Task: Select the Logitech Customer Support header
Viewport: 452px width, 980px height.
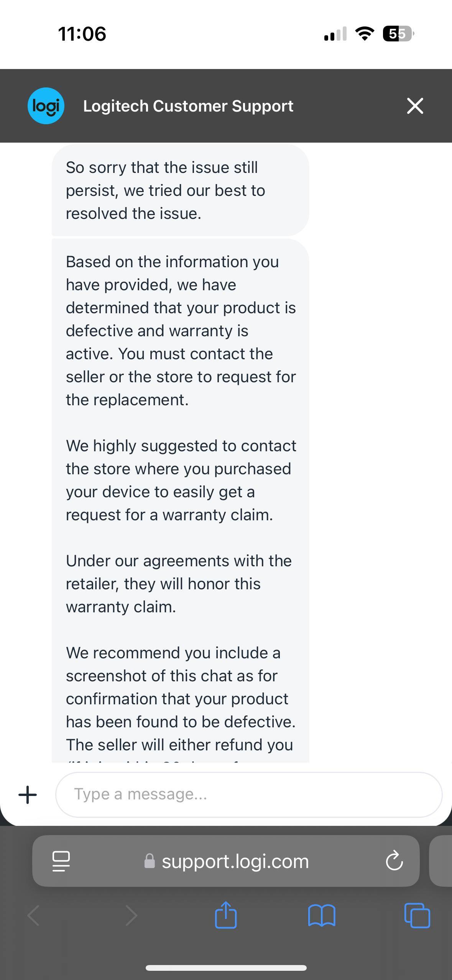Action: pos(188,106)
